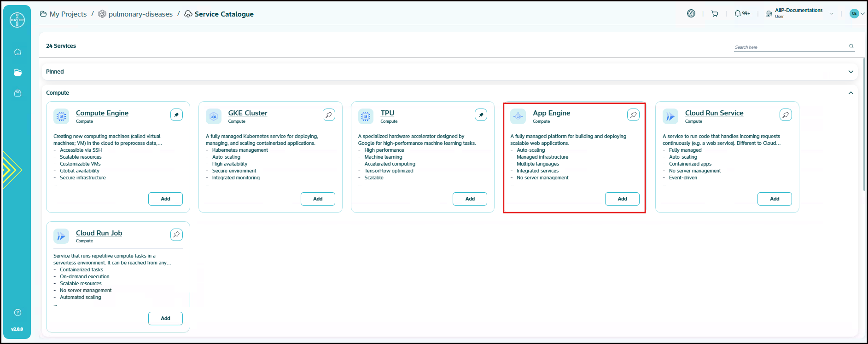Navigate to pulmonary-diseases breadcrumb
Image resolution: width=868 pixels, height=344 pixels.
tap(140, 14)
